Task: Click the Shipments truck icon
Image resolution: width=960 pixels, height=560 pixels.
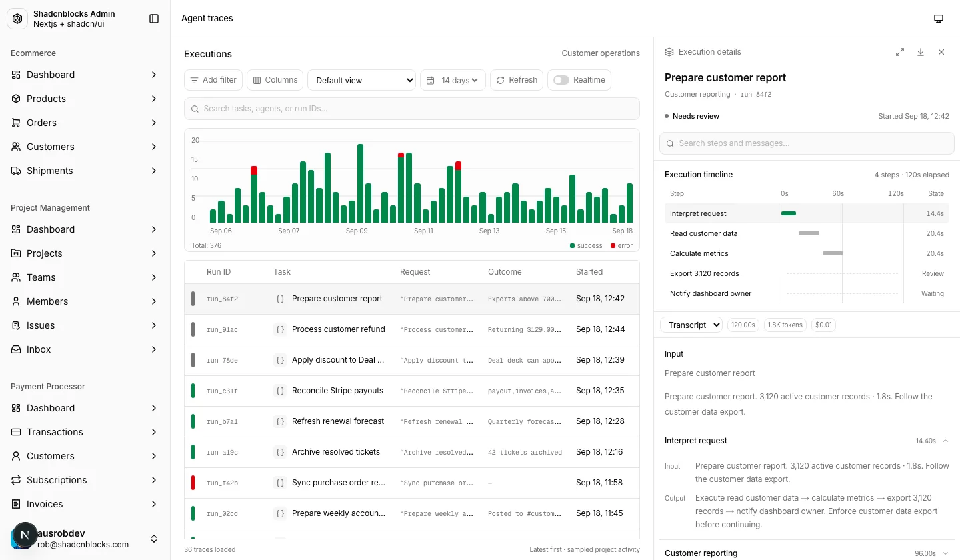Action: pyautogui.click(x=16, y=171)
